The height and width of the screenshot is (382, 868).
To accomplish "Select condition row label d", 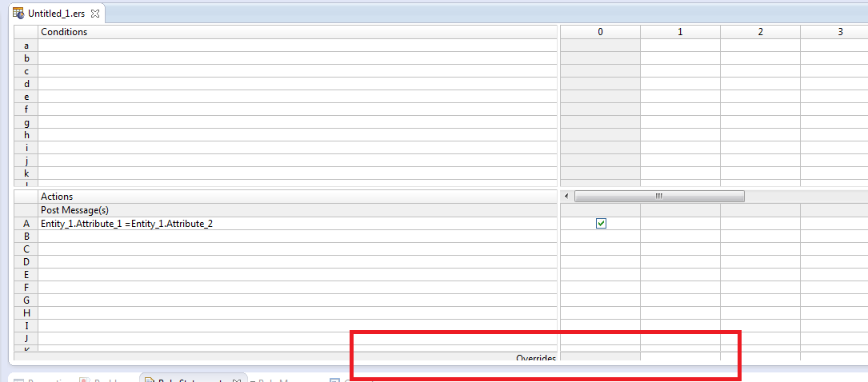I will [x=26, y=83].
